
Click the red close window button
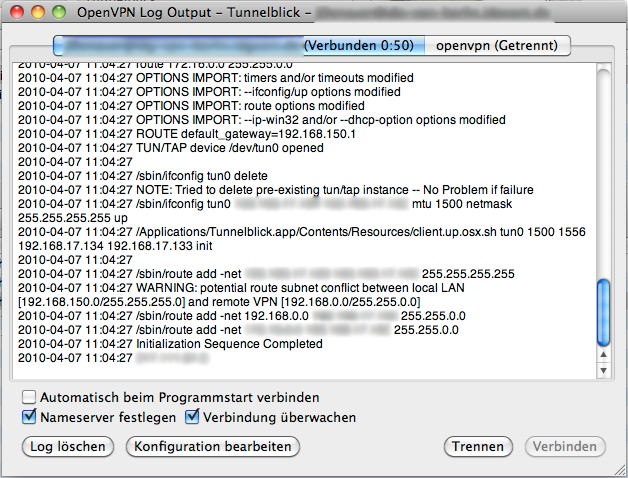pyautogui.click(x=17, y=12)
